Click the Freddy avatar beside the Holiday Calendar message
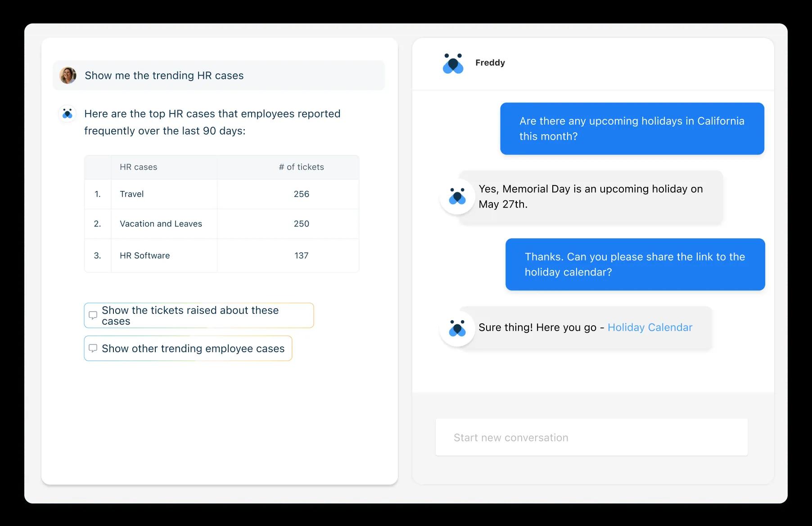Screen dimensions: 812x526 pos(457,328)
